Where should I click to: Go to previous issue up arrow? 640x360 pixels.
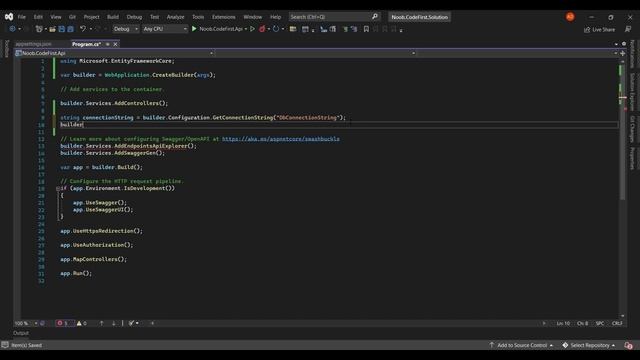101,323
